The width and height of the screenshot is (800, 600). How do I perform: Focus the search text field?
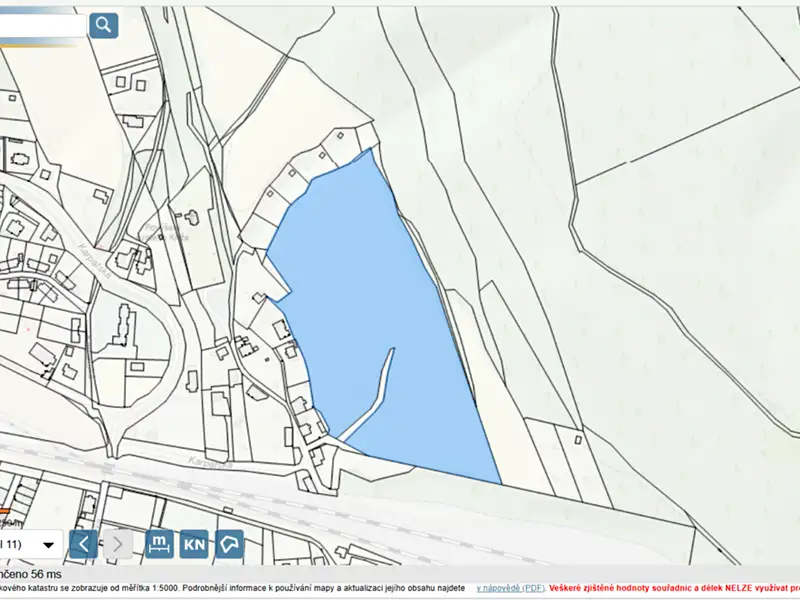point(43,26)
